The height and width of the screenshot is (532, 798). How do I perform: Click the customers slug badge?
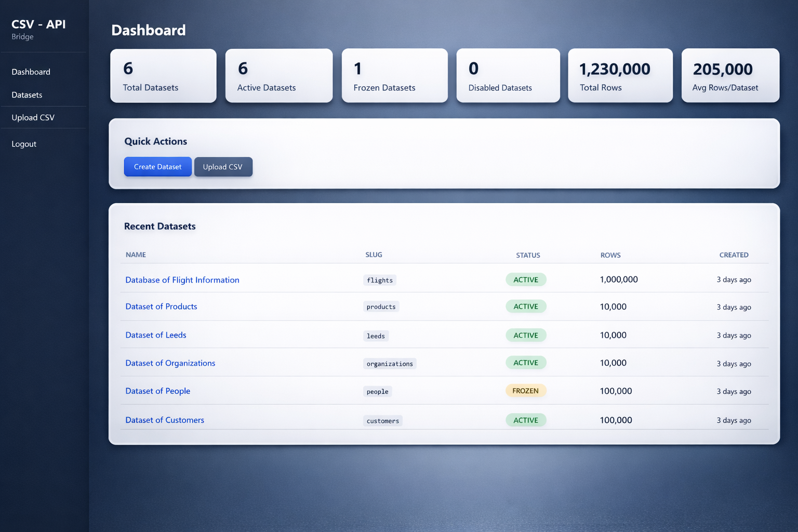(x=382, y=420)
